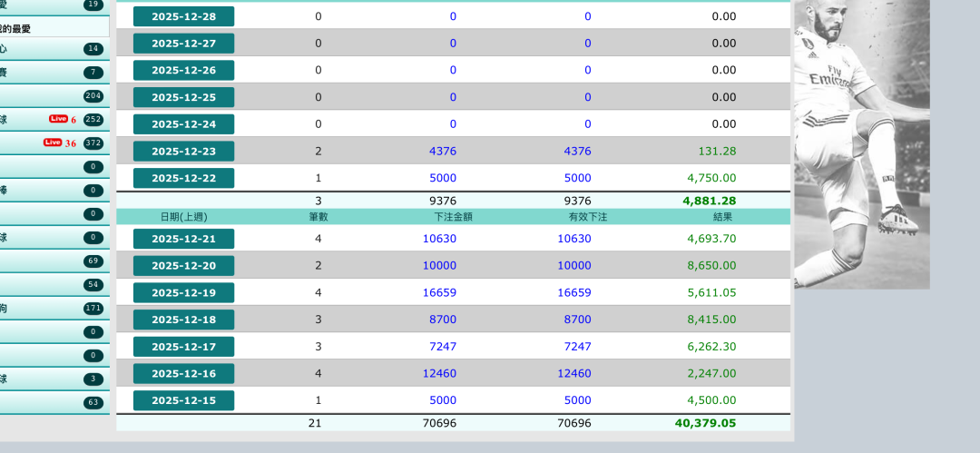
Task: Click the 2025-12-15 date button
Action: click(x=183, y=400)
